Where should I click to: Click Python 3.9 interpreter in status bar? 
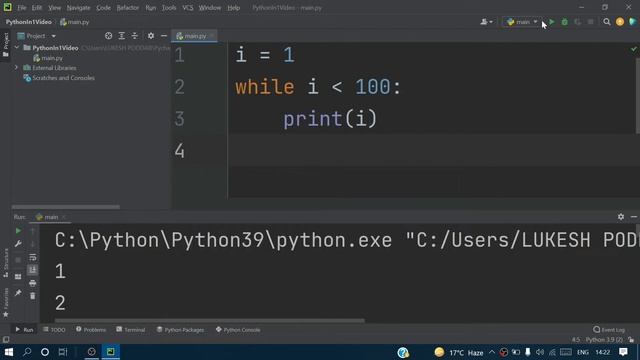(604, 340)
